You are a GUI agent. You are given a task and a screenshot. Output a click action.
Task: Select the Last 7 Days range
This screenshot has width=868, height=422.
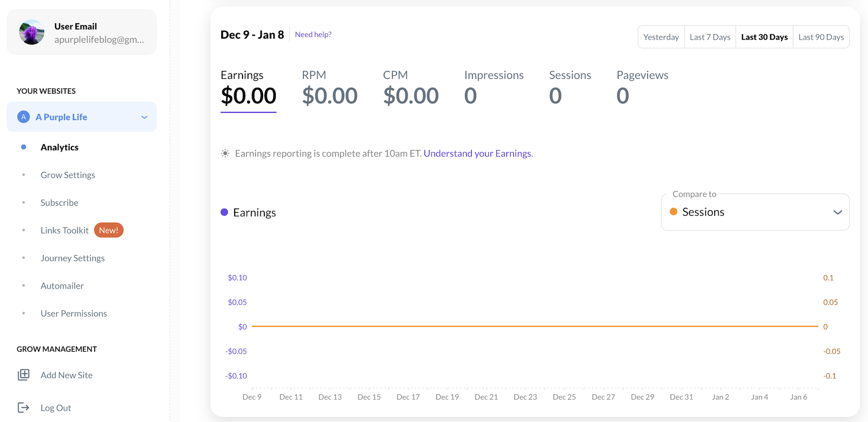coord(710,37)
